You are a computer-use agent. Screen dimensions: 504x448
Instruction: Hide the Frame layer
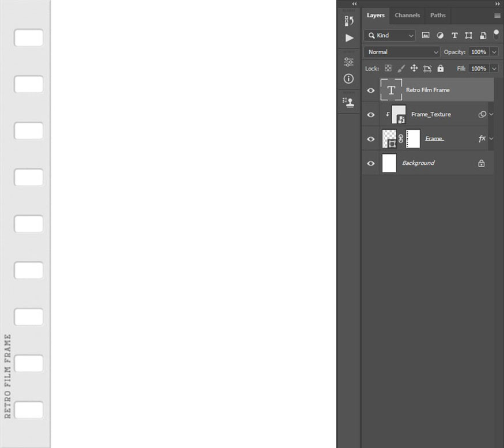click(370, 139)
